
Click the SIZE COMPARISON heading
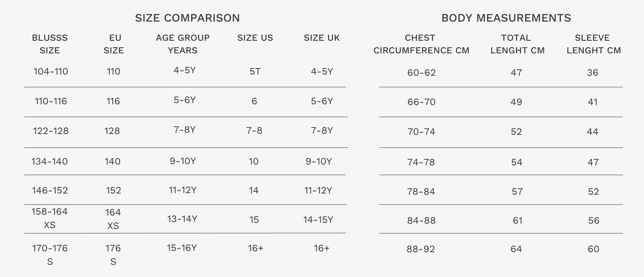(187, 18)
